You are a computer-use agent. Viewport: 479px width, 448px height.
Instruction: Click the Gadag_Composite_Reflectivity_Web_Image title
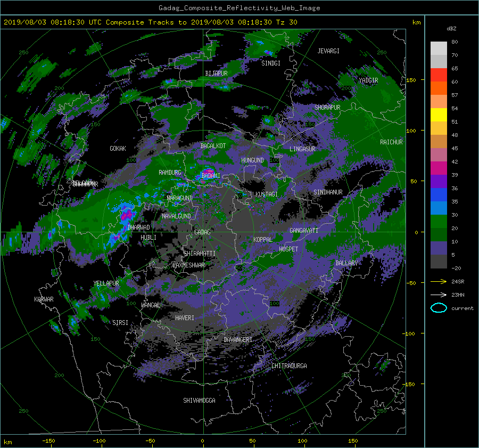(x=239, y=8)
